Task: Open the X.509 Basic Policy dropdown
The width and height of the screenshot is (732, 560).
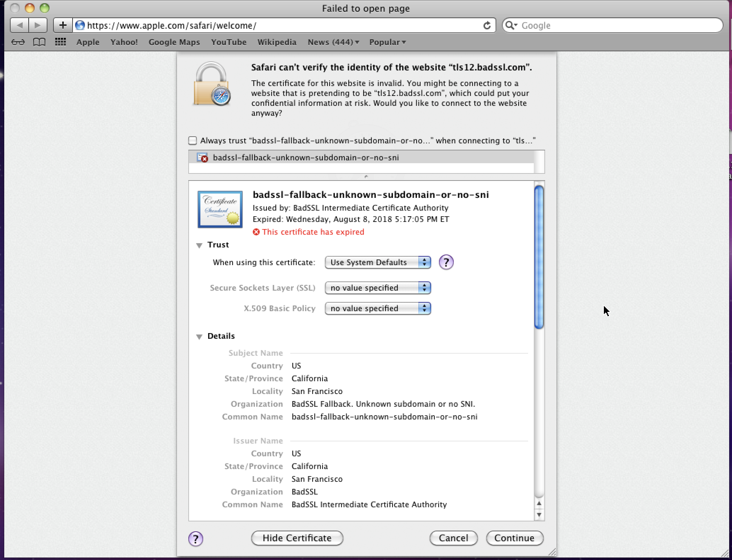Action: [x=378, y=308]
